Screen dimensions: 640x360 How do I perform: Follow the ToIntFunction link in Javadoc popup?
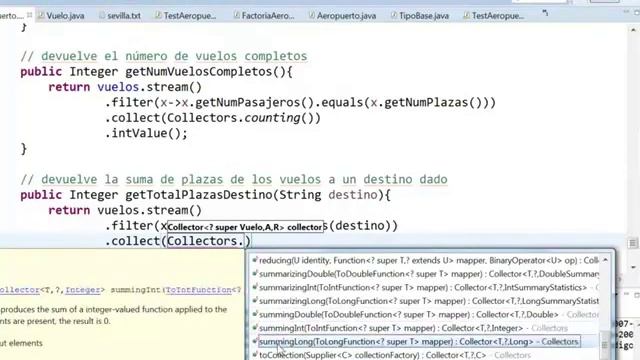tap(198, 290)
